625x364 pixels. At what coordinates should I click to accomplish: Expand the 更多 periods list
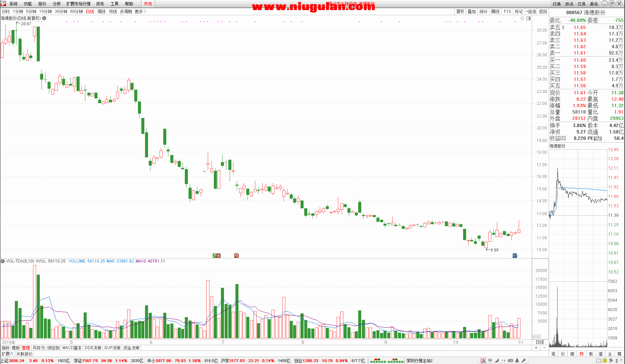pos(140,11)
